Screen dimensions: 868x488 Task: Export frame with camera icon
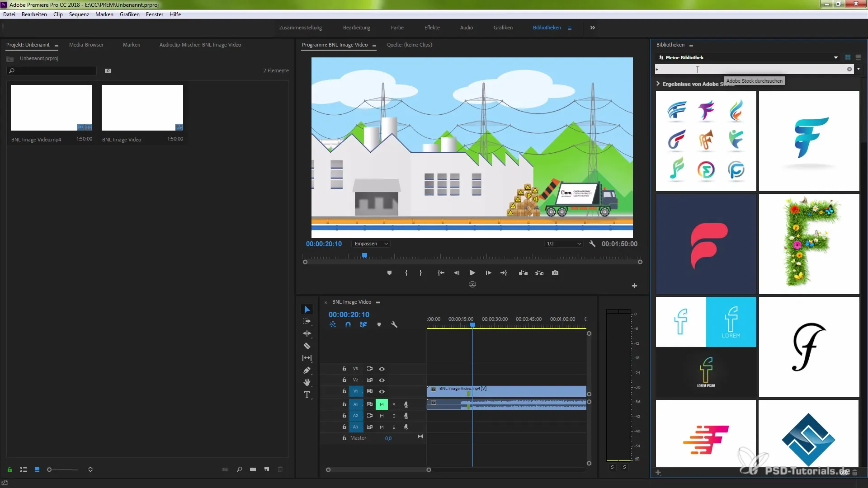pyautogui.click(x=555, y=273)
